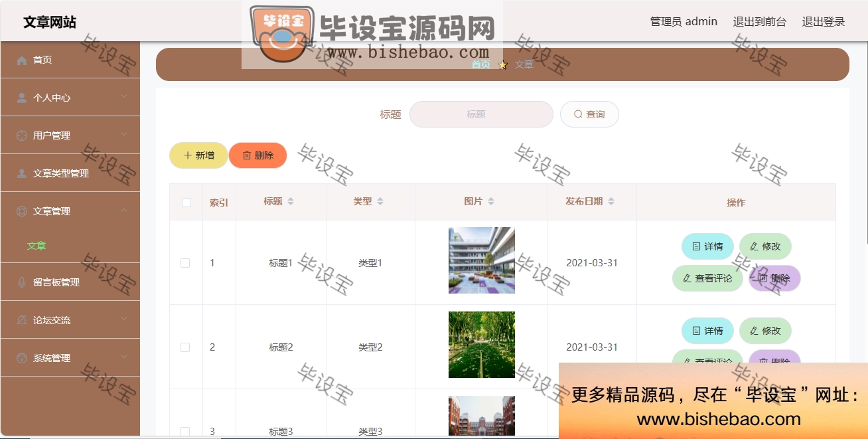
Task: Check the box for row 标题2
Action: coord(185,347)
